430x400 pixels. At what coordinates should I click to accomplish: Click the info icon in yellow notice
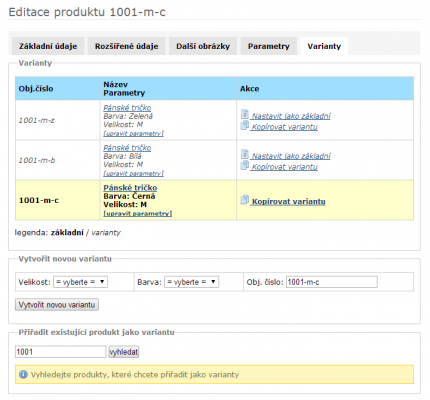(23, 374)
